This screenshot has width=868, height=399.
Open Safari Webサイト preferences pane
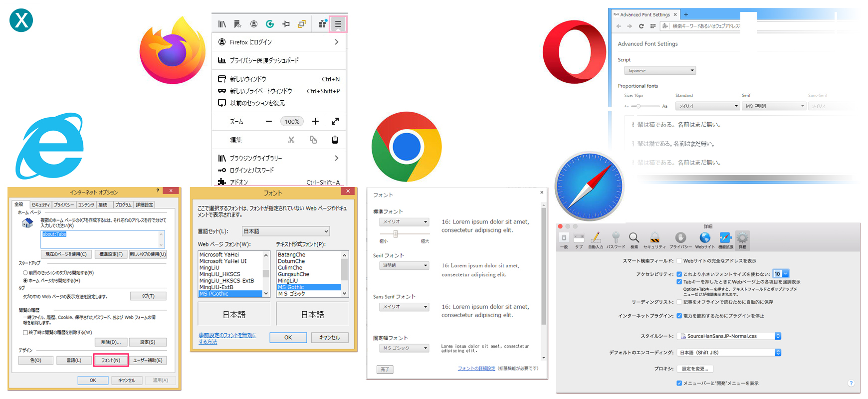click(705, 240)
